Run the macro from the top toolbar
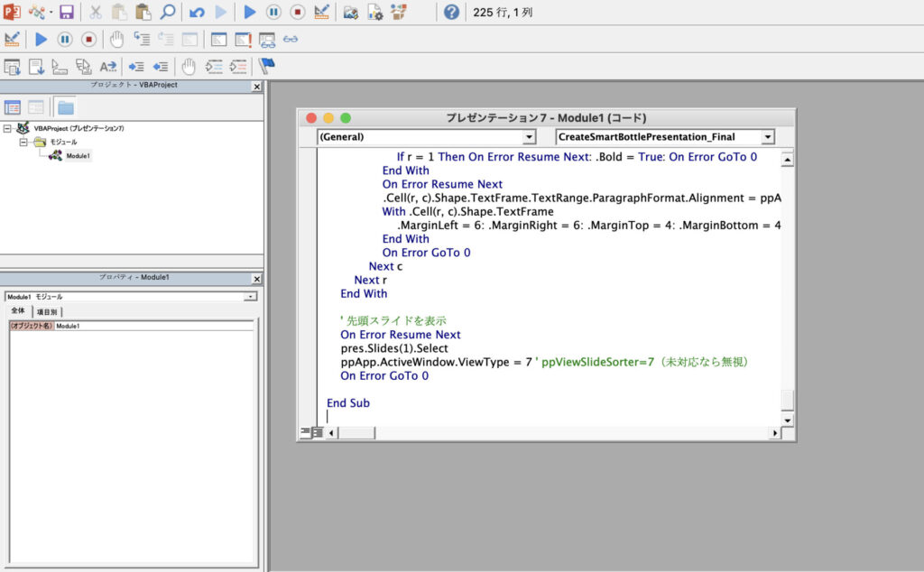The height and width of the screenshot is (572, 924). 250,13
